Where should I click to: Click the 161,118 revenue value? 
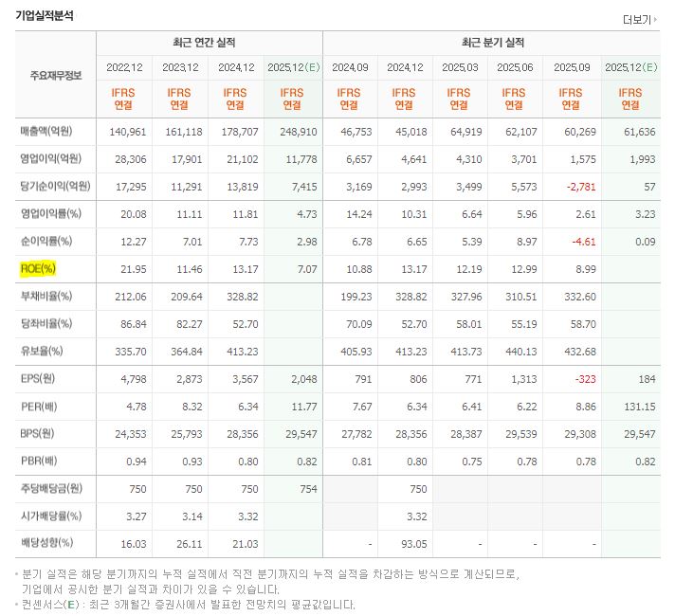click(184, 132)
